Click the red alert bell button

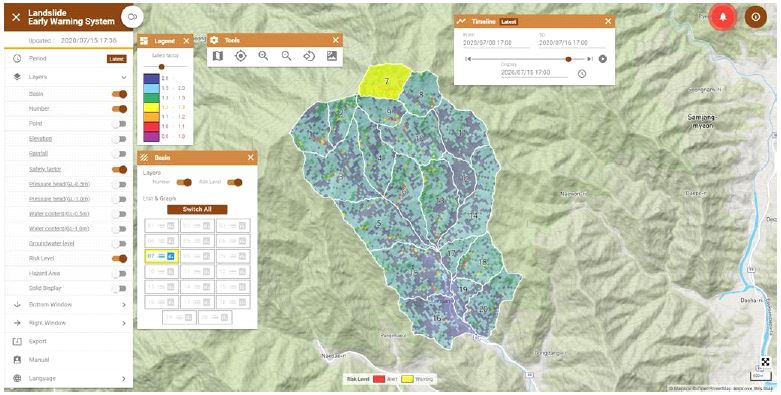724,17
